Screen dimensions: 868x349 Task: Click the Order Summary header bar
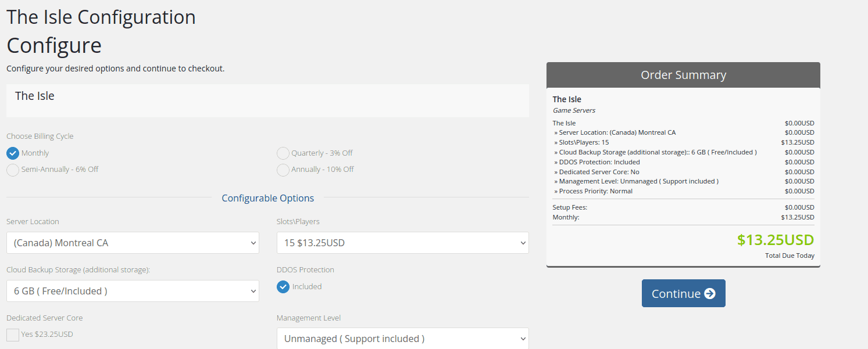(683, 75)
